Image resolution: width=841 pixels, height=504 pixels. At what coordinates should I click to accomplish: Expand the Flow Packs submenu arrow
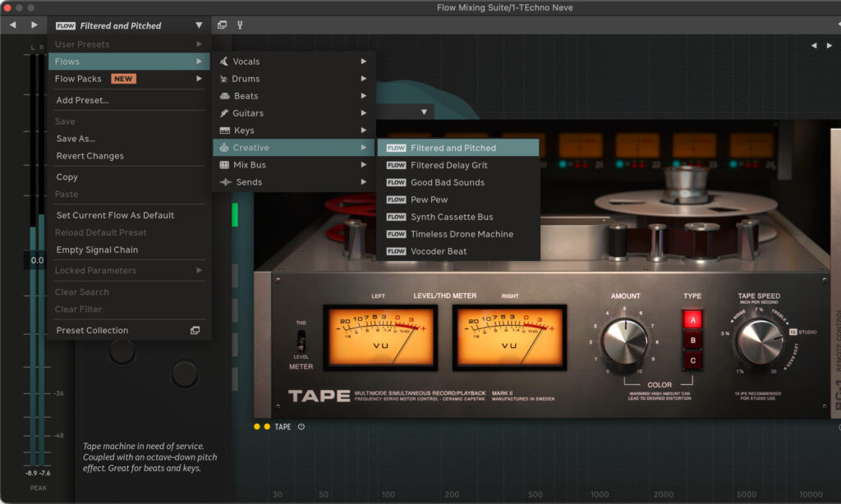click(199, 79)
